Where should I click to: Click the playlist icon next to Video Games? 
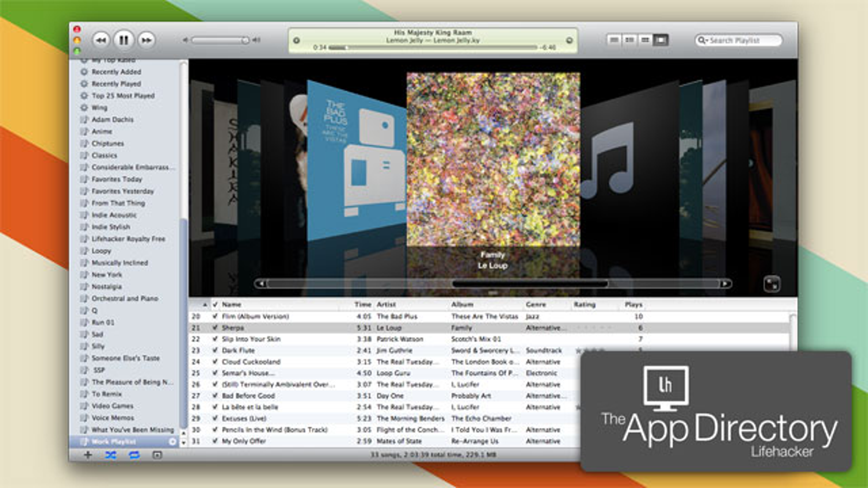[x=84, y=406]
